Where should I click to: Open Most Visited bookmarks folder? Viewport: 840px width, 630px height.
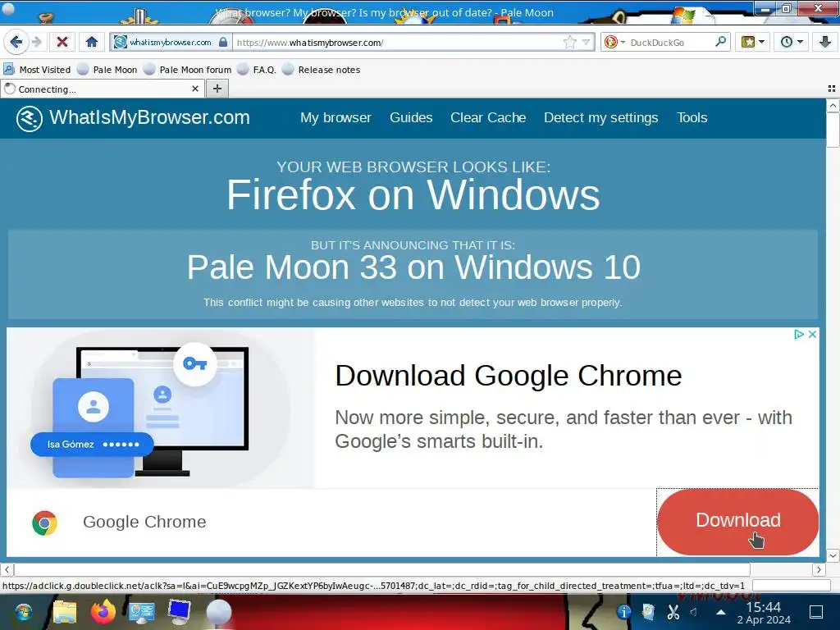pyautogui.click(x=37, y=70)
